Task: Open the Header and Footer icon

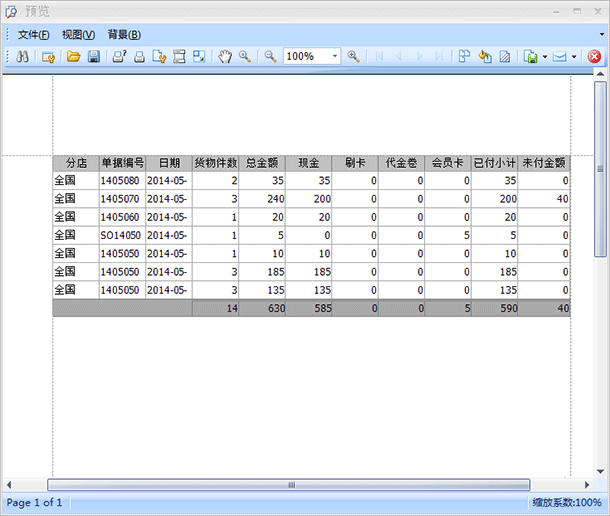Action: pyautogui.click(x=179, y=57)
